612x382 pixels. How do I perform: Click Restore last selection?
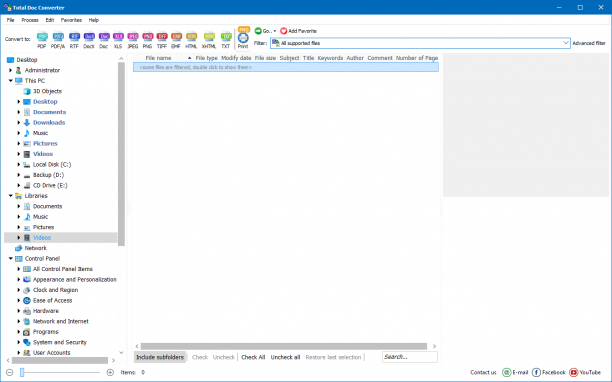[x=333, y=357]
